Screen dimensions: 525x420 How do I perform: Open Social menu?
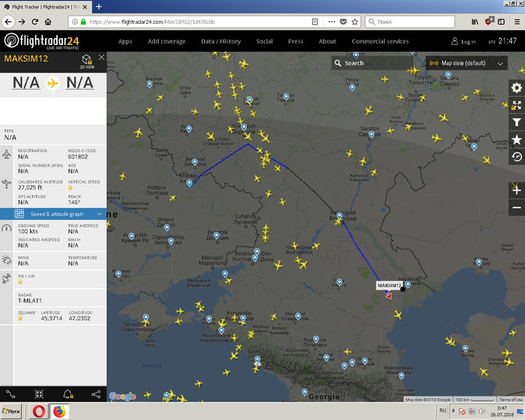(265, 41)
